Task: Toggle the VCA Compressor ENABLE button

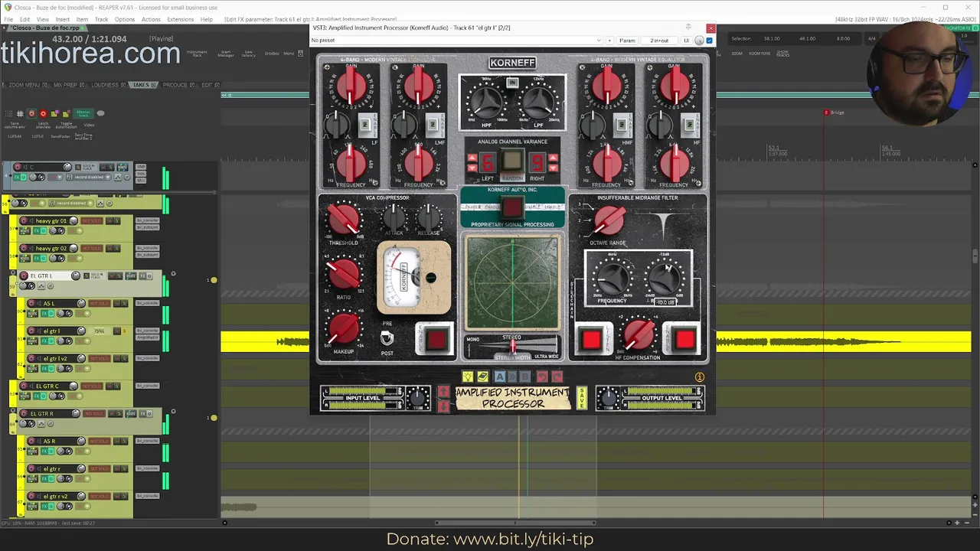Action: (x=436, y=339)
